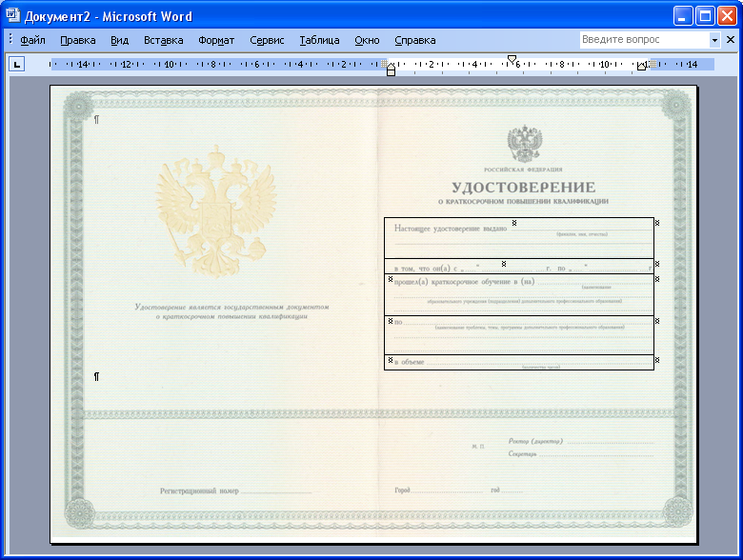Click the 'Введите вопрос' help search box
743x560 pixels.
(x=645, y=40)
